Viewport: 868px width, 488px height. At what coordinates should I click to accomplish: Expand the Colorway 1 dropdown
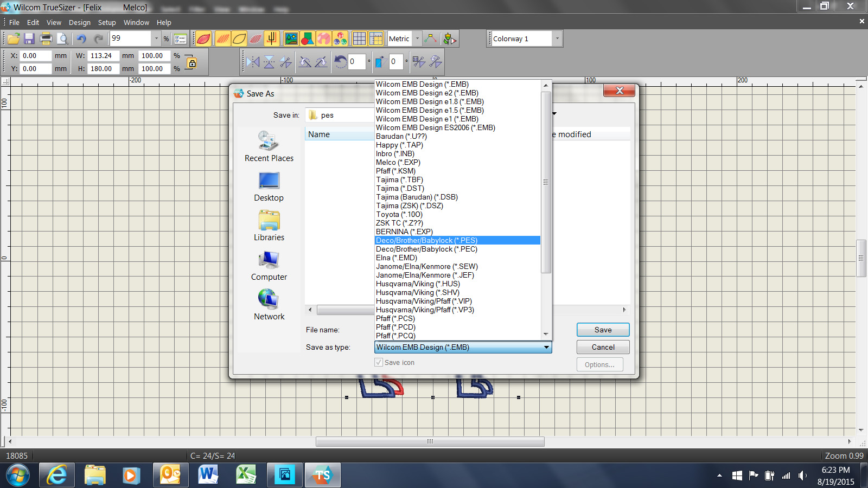(x=557, y=38)
